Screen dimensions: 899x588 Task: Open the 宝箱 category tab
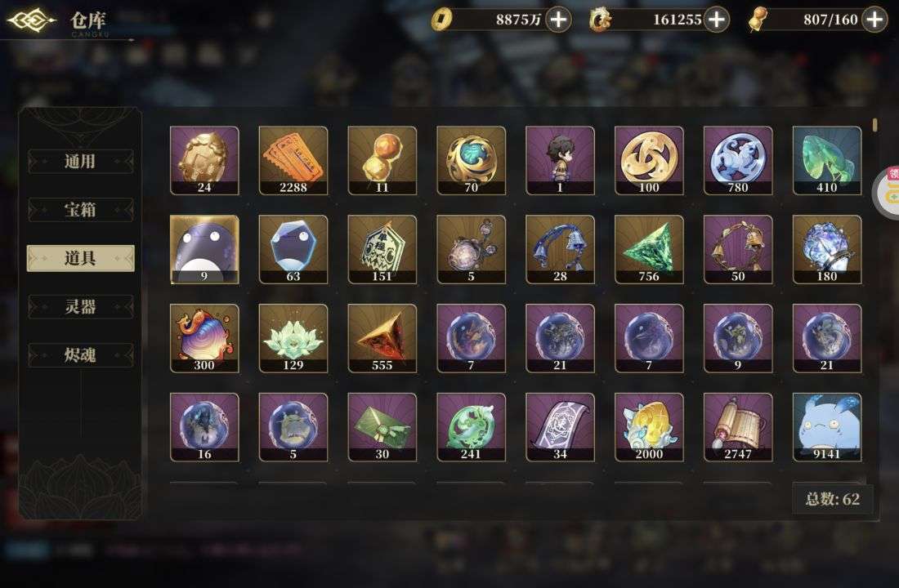click(80, 210)
